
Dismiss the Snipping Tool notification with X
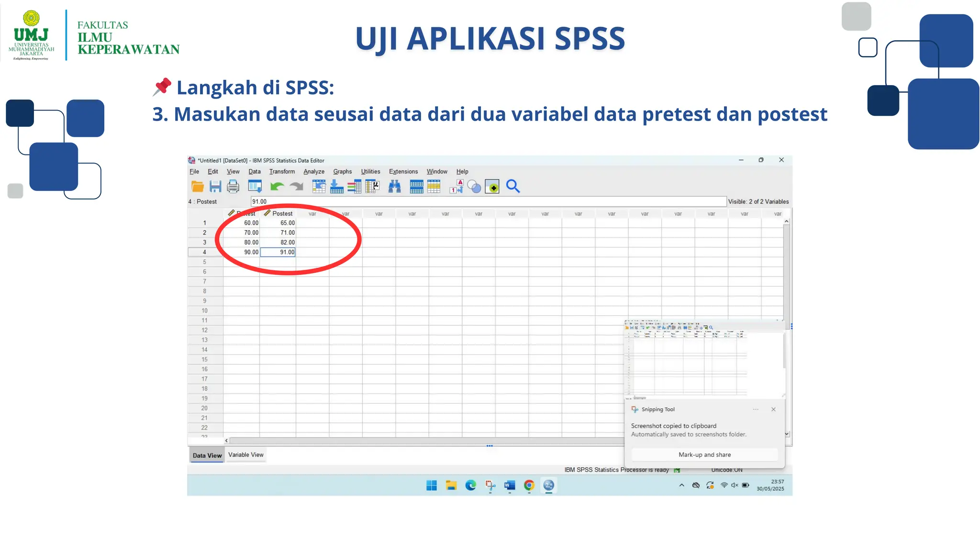coord(773,409)
